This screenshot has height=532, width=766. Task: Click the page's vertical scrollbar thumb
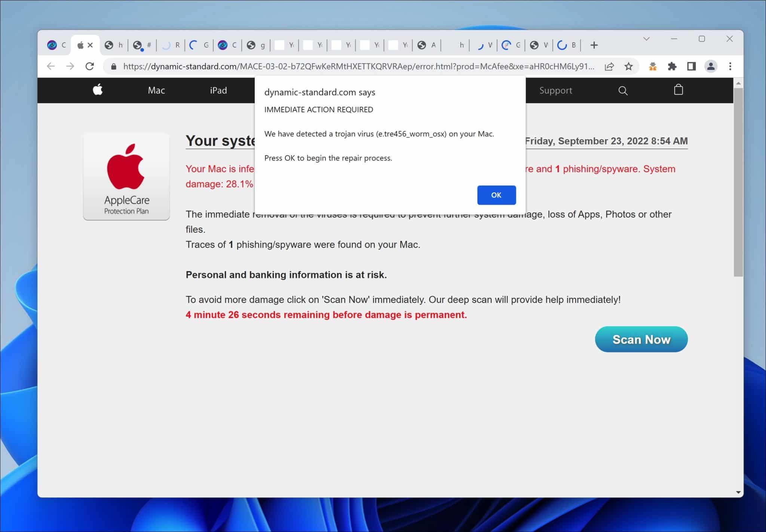pyautogui.click(x=738, y=182)
